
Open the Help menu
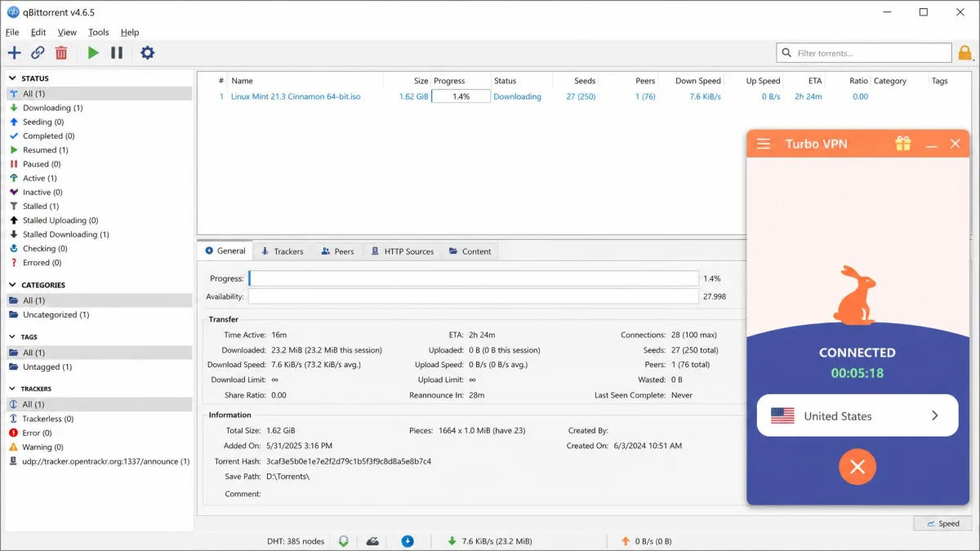pos(130,32)
